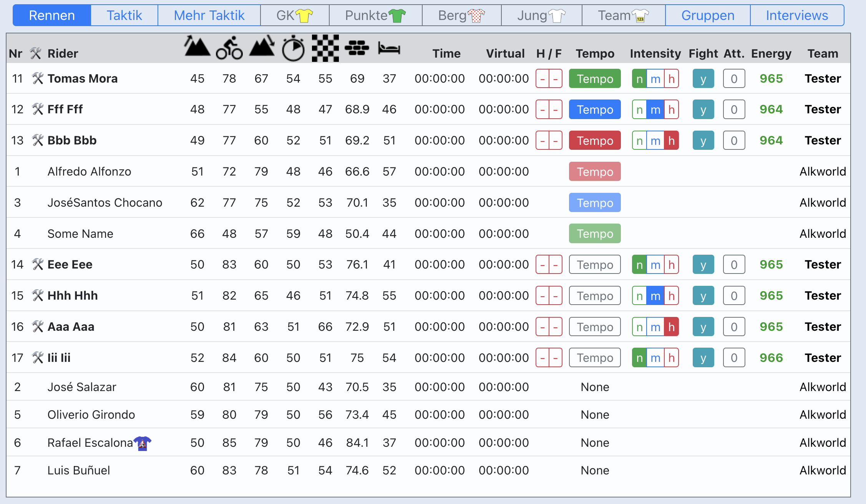This screenshot has height=504, width=866.
Task: Switch to the Taktik tab
Action: click(124, 15)
